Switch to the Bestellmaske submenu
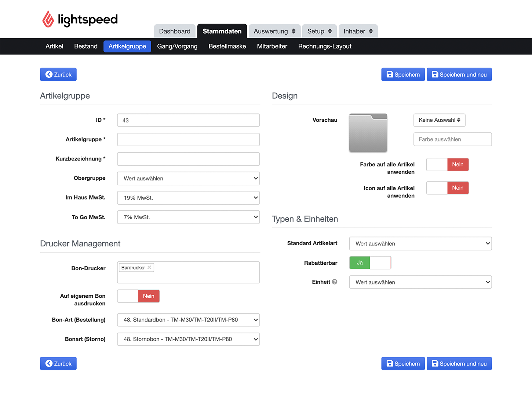The width and height of the screenshot is (532, 396). pos(227,47)
